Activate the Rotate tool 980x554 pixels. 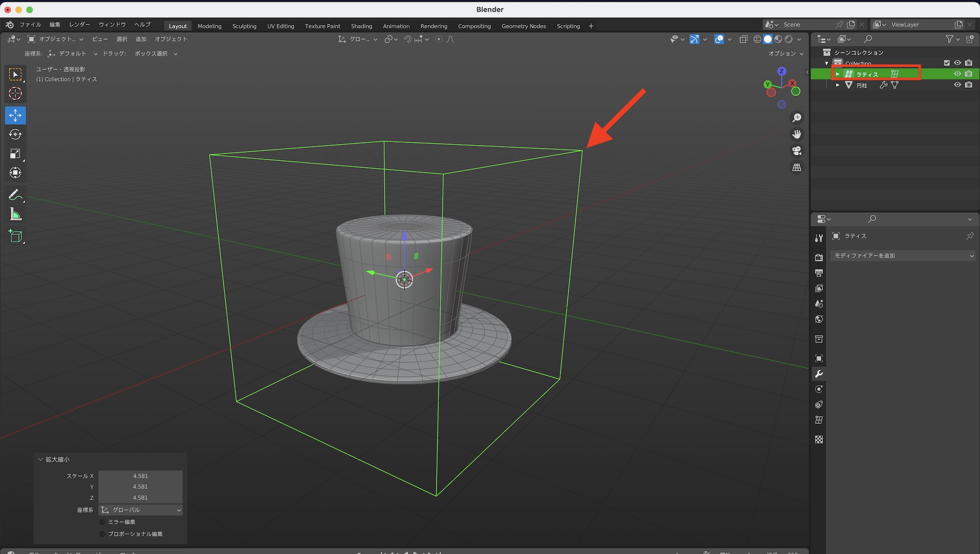click(15, 134)
